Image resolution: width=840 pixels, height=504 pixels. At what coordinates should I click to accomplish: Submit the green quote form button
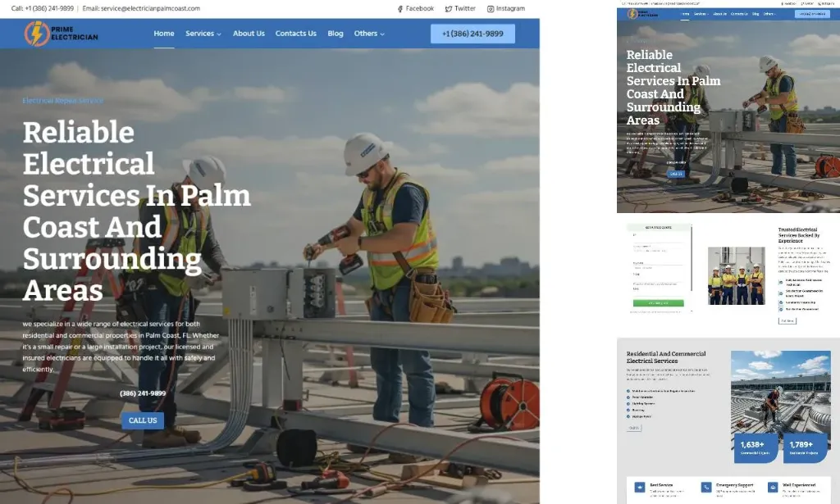click(x=659, y=303)
